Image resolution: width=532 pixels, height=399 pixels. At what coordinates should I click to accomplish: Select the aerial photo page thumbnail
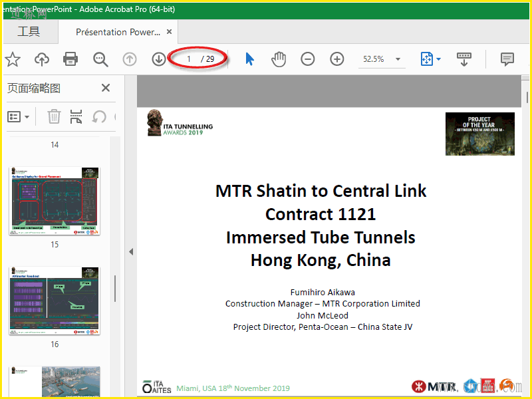pos(55,381)
